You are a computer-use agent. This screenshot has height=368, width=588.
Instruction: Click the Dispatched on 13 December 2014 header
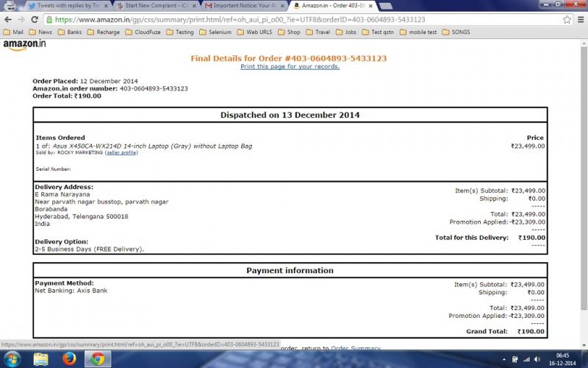pos(290,115)
